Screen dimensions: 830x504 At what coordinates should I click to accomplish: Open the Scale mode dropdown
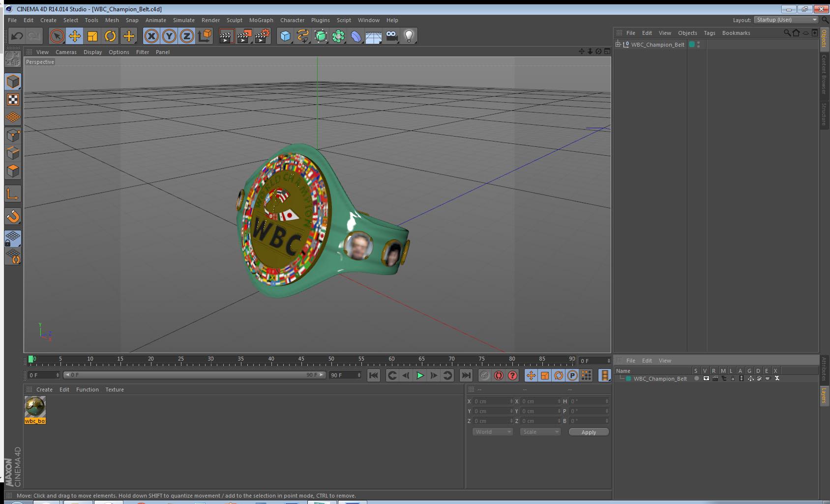(540, 432)
